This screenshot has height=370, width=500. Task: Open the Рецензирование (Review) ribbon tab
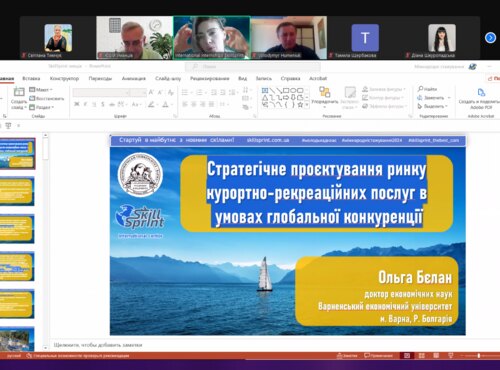pos(210,78)
